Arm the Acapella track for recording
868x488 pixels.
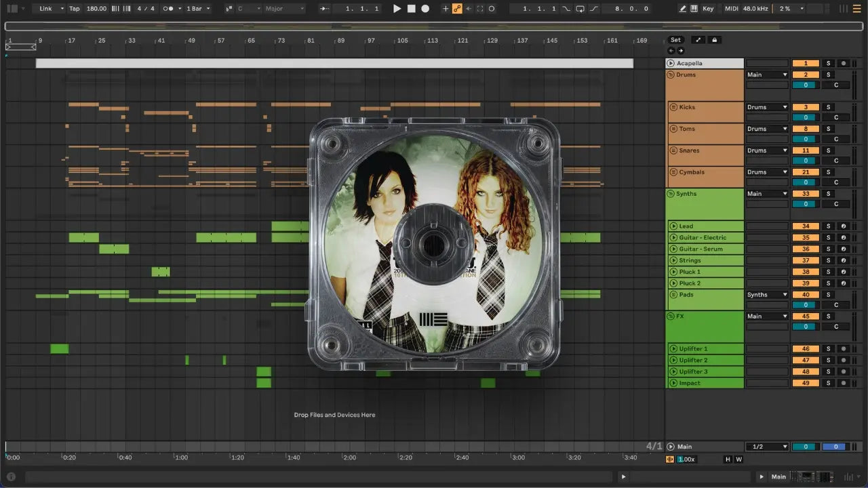click(844, 64)
